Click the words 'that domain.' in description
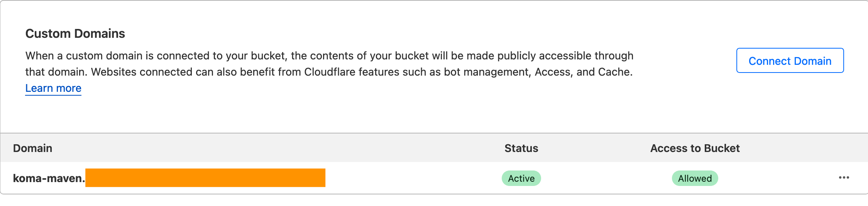 tap(57, 72)
